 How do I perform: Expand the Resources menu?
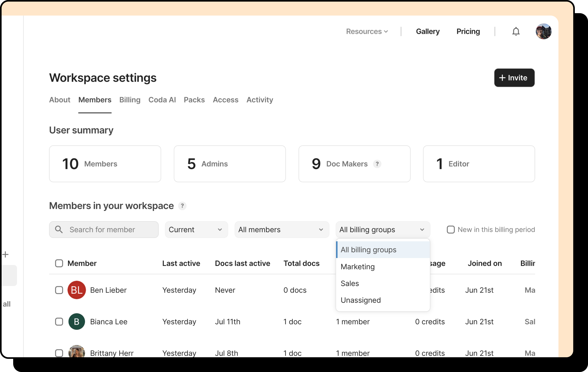[367, 31]
